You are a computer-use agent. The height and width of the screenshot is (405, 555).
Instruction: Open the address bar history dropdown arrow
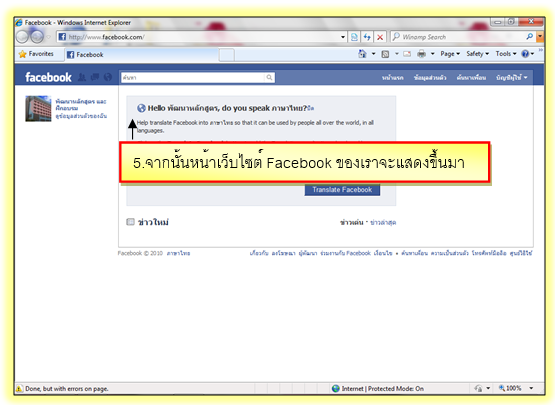tap(343, 37)
